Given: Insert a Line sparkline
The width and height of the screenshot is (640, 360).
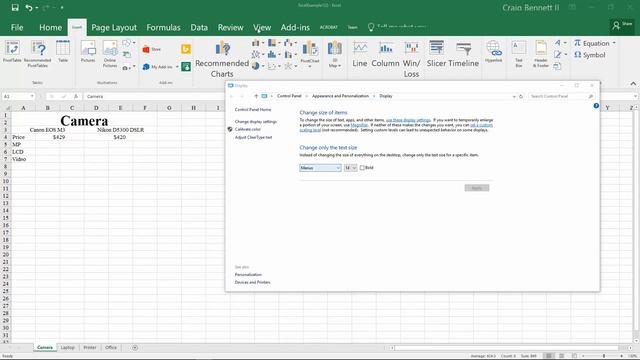Looking at the screenshot, I should click(x=360, y=54).
